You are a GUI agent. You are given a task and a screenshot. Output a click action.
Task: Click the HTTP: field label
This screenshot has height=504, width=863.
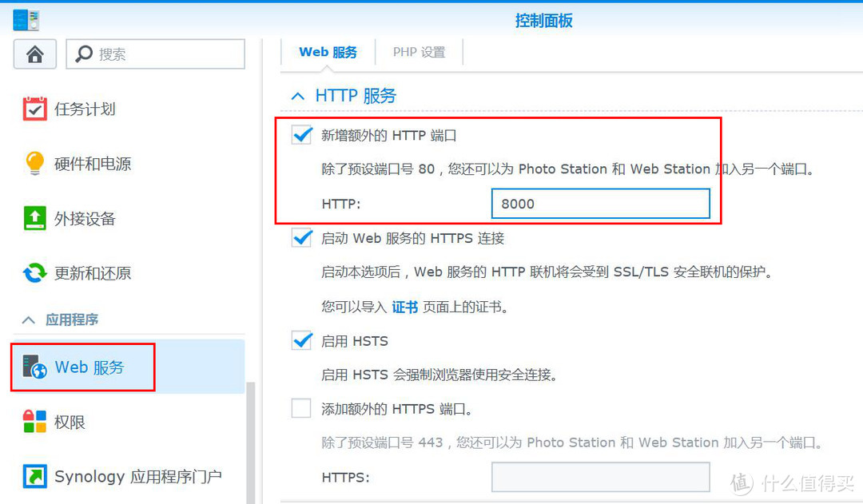coord(340,204)
